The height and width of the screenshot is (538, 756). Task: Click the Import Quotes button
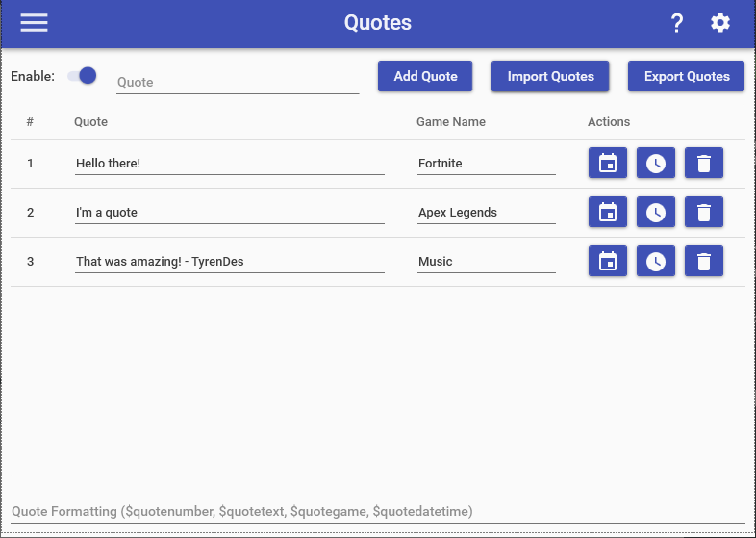point(550,77)
